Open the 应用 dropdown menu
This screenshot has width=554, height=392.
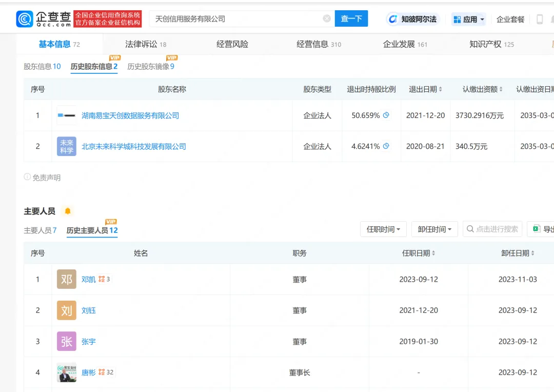click(x=469, y=19)
